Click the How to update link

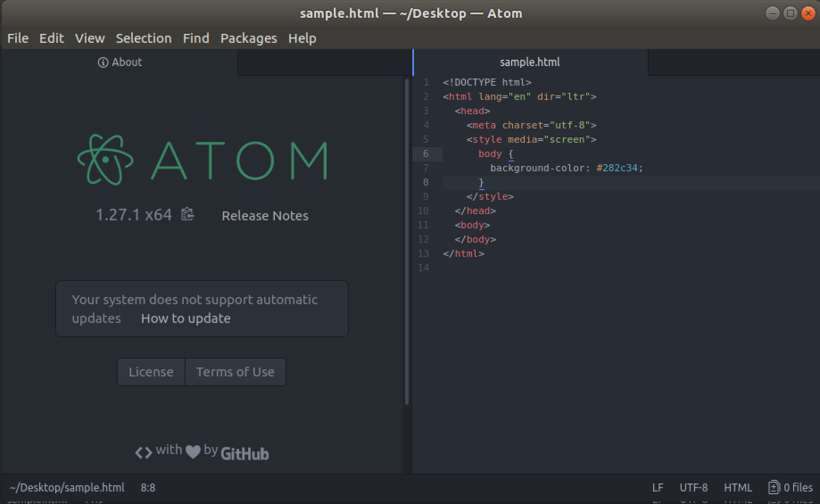186,318
